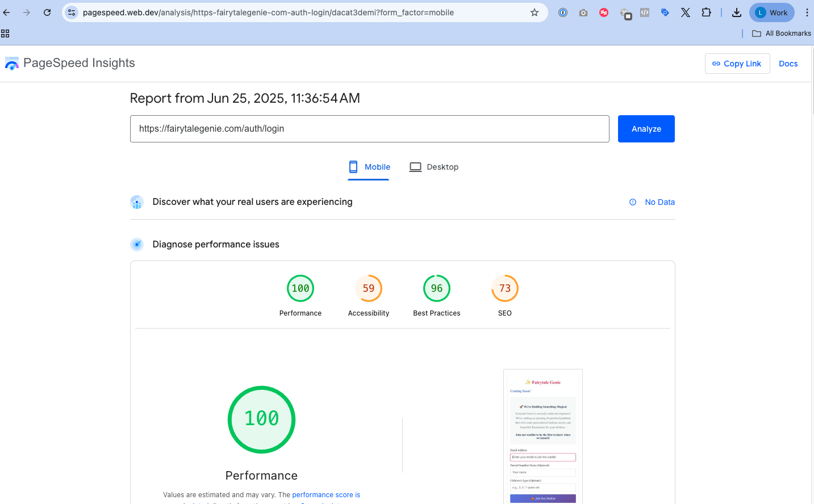Open the apps grid in bookmarks bar

(5, 33)
